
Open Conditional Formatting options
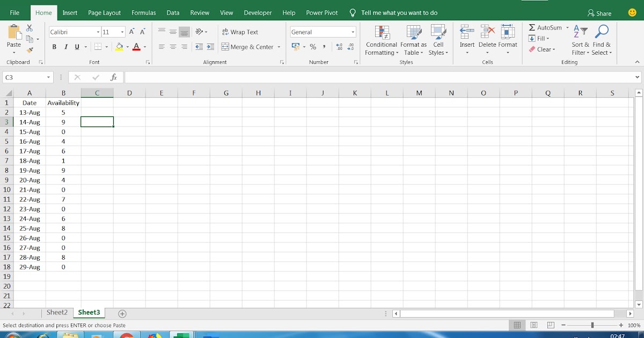[382, 40]
